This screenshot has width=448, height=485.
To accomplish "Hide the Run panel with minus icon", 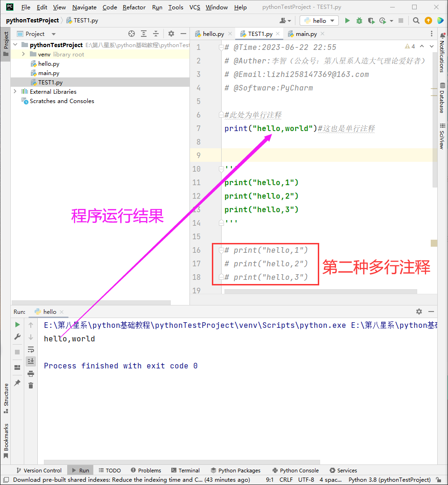I will pos(431,312).
